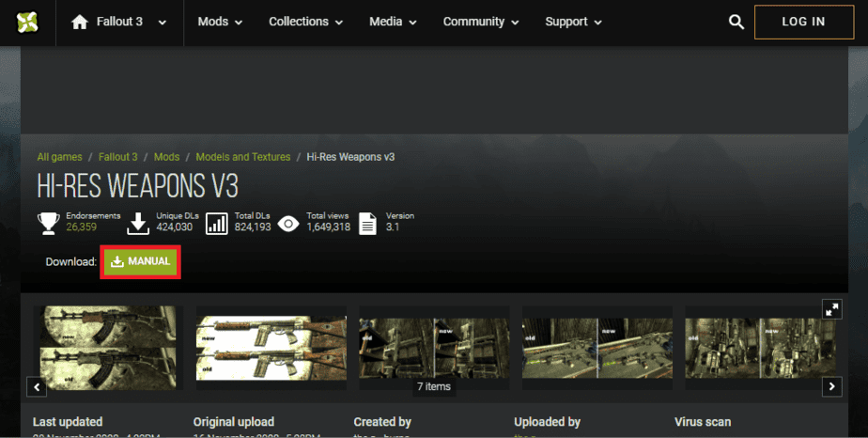Click the Unique DLs download icon

(138, 223)
